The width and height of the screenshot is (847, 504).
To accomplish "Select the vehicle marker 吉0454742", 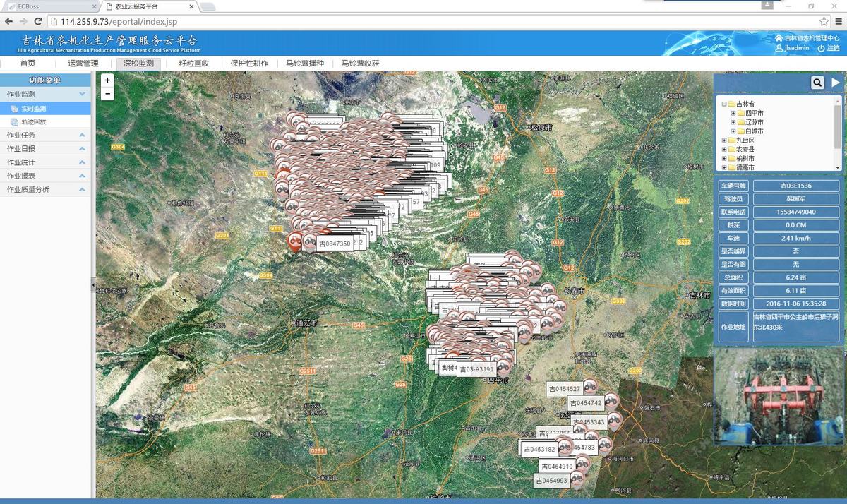I will 585,403.
